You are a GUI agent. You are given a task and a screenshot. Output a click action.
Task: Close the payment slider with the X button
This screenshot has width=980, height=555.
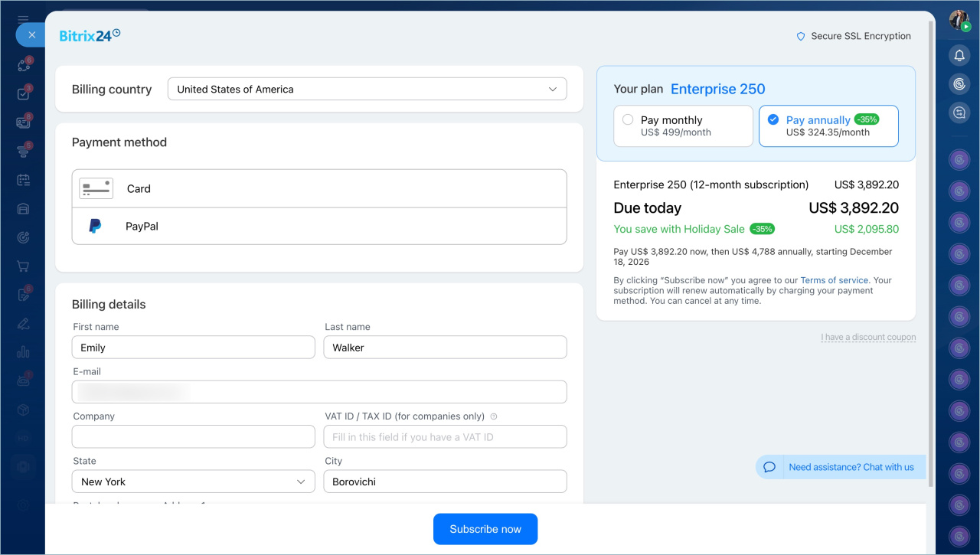point(31,35)
